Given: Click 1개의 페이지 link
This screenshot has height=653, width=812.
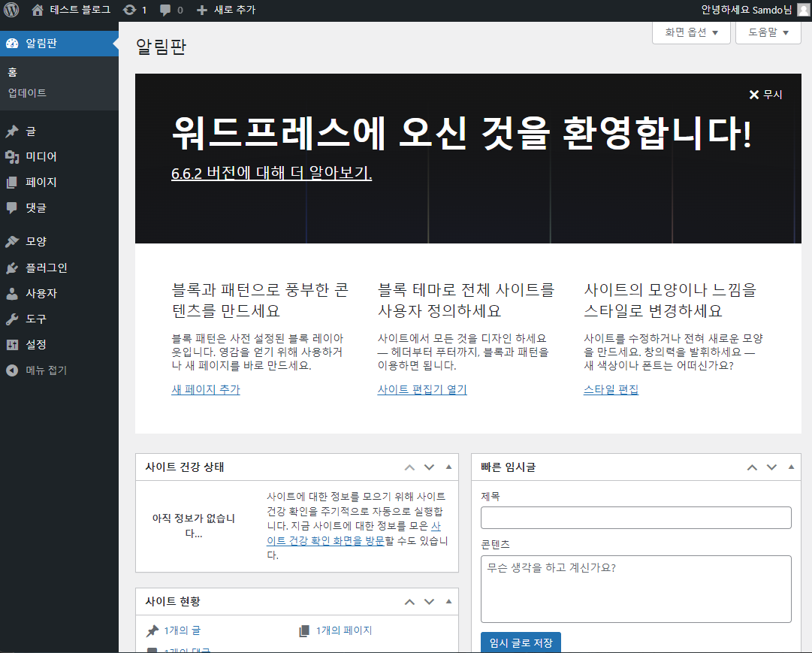Looking at the screenshot, I should [344, 630].
